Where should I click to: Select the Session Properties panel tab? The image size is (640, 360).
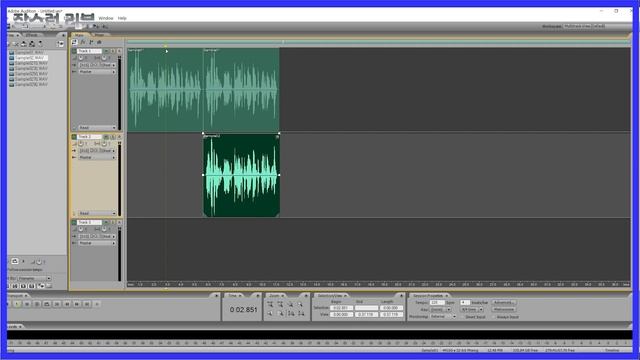429,296
